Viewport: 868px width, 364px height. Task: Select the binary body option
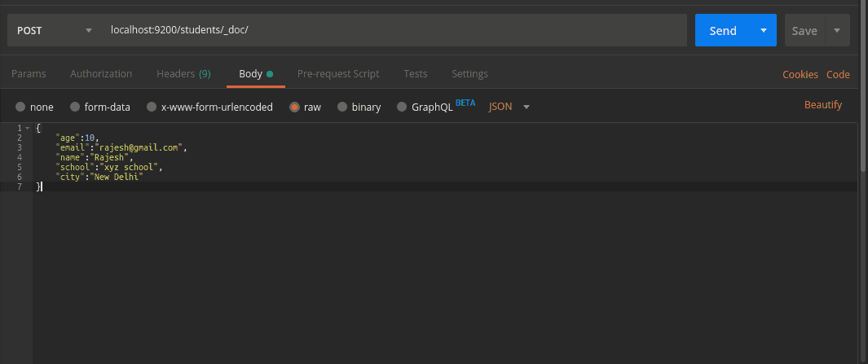coord(342,107)
